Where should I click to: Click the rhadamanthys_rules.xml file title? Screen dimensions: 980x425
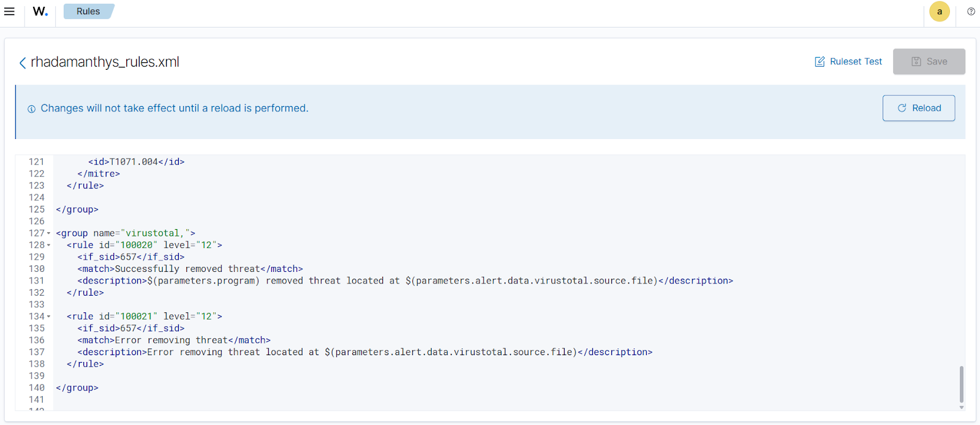(105, 62)
